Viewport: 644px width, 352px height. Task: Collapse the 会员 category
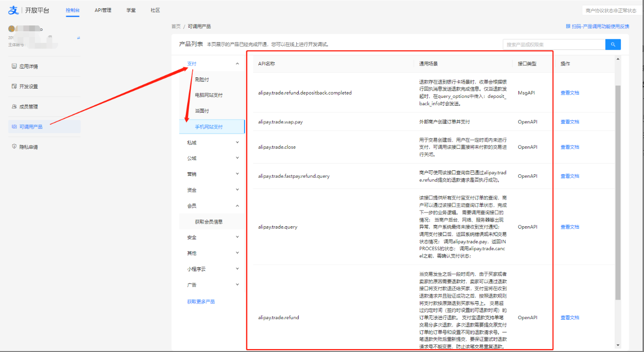pyautogui.click(x=237, y=206)
